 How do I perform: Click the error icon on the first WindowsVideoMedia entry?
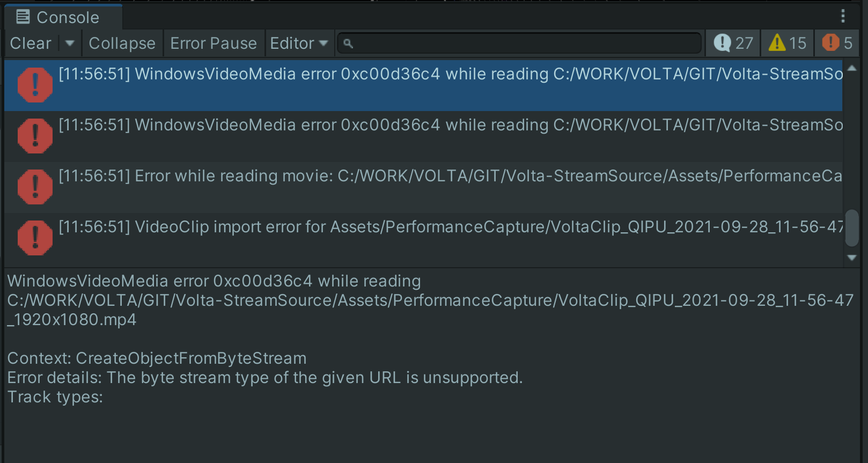pyautogui.click(x=34, y=85)
